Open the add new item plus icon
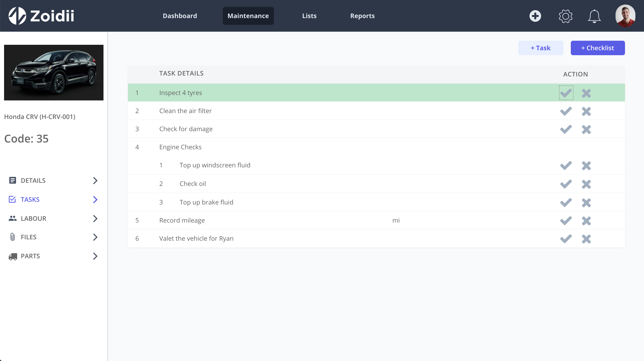 535,16
